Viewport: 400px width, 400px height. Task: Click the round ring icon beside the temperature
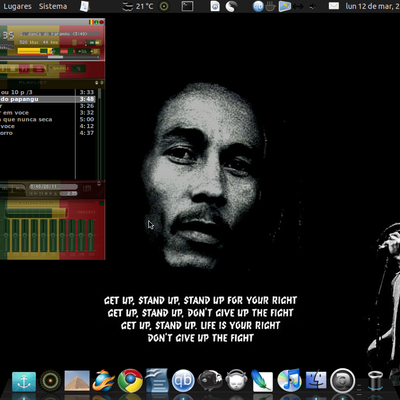[x=164, y=6]
